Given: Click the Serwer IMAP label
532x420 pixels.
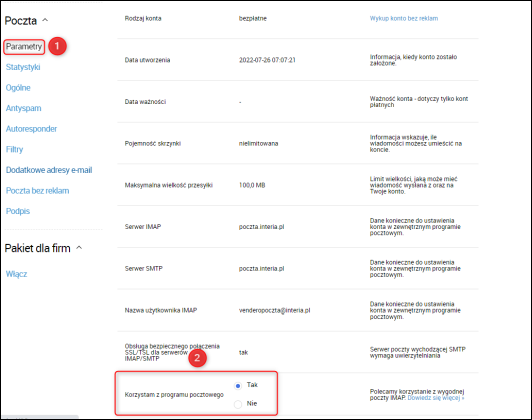Looking at the screenshot, I should click(143, 227).
